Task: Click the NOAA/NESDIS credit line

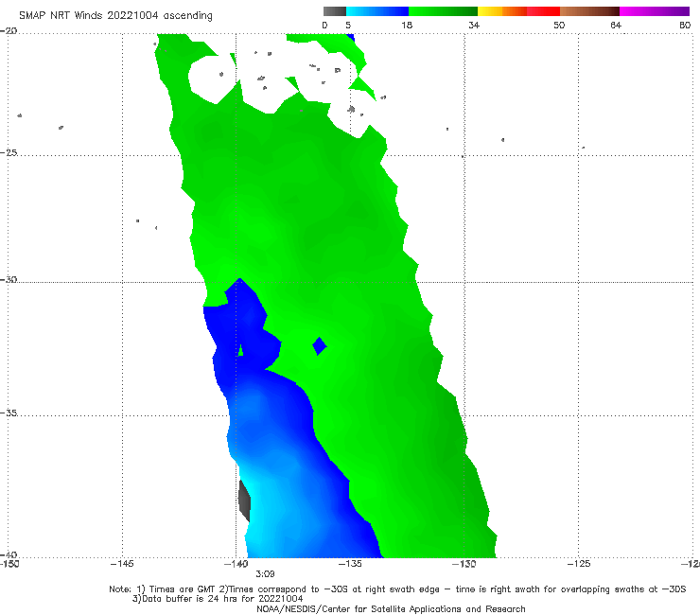Action: click(x=391, y=608)
